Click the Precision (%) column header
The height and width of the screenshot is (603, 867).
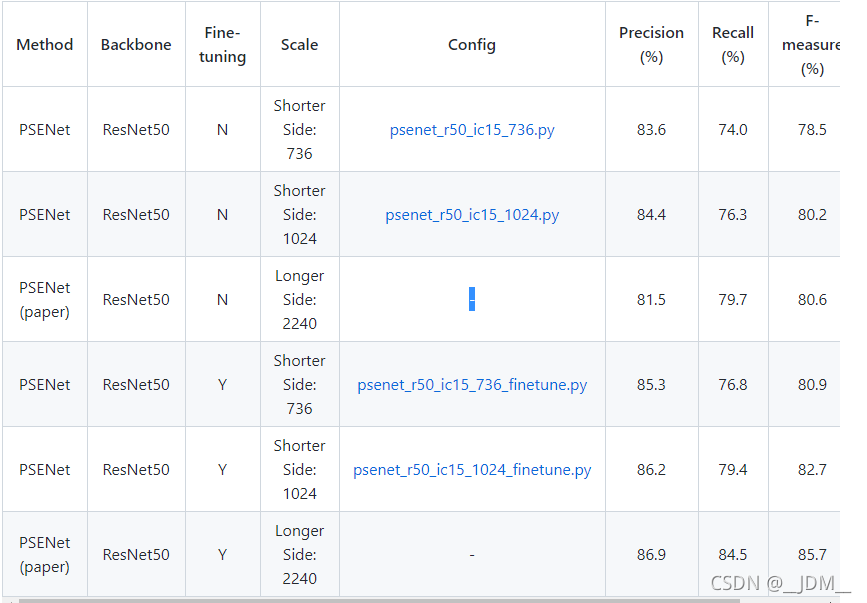pos(651,45)
